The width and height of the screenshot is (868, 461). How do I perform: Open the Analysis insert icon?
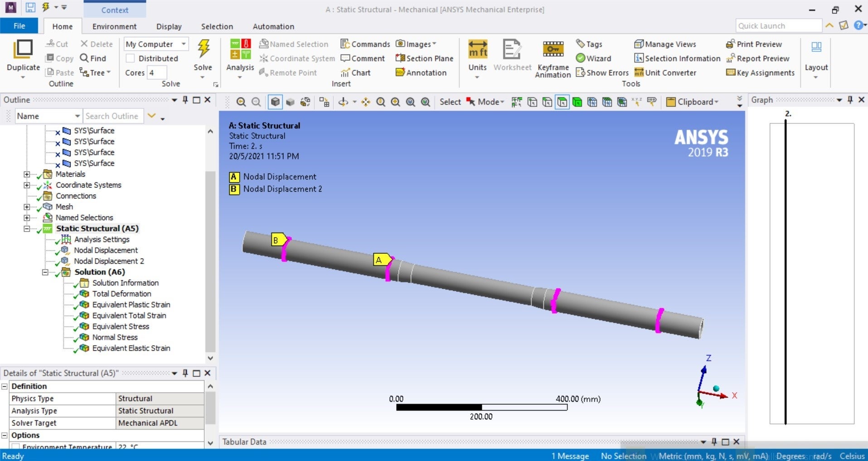240,49
